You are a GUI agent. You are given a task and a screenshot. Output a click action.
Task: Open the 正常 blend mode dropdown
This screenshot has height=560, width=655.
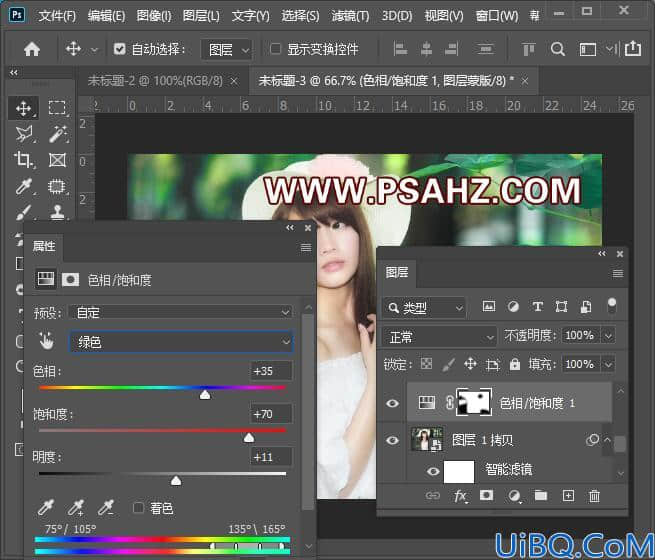pyautogui.click(x=439, y=337)
